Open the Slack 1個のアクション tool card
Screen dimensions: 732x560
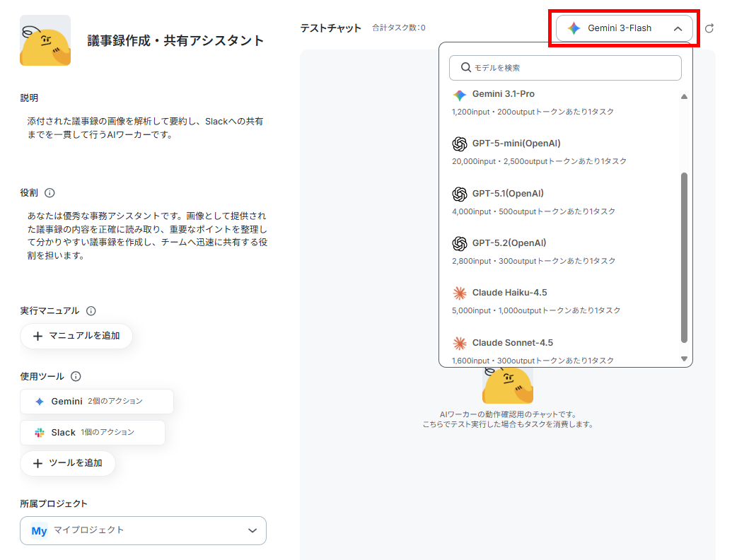(x=93, y=433)
